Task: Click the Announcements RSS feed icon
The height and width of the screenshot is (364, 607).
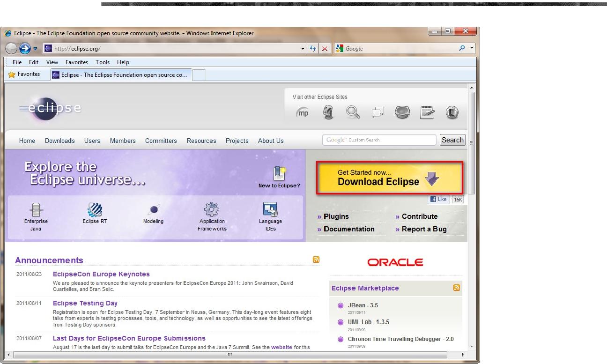Action: tap(316, 260)
